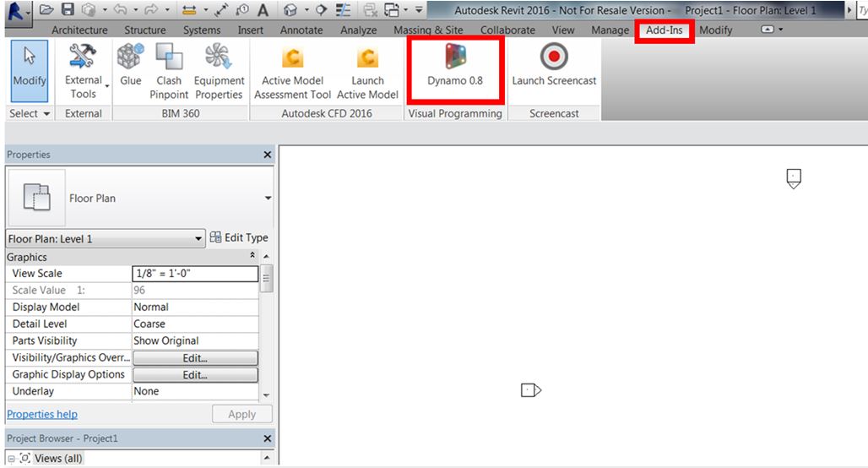Collapse the Views (all) tree node
868x468 pixels.
[x=11, y=459]
